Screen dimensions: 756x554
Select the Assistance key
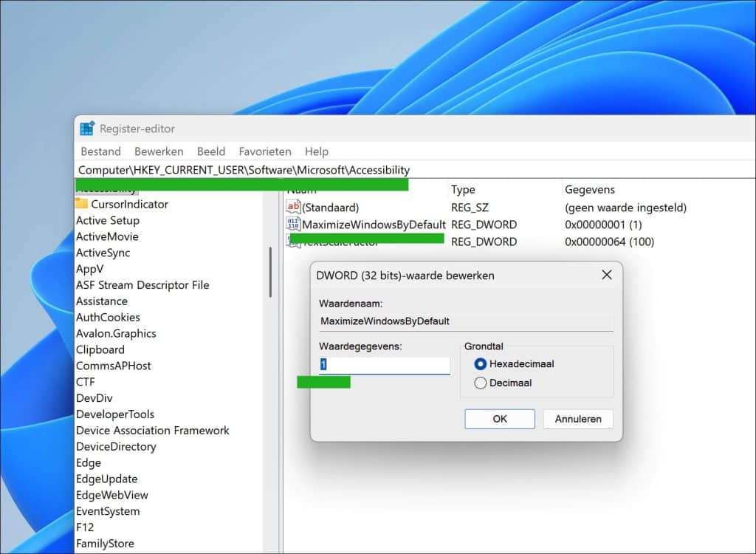102,301
